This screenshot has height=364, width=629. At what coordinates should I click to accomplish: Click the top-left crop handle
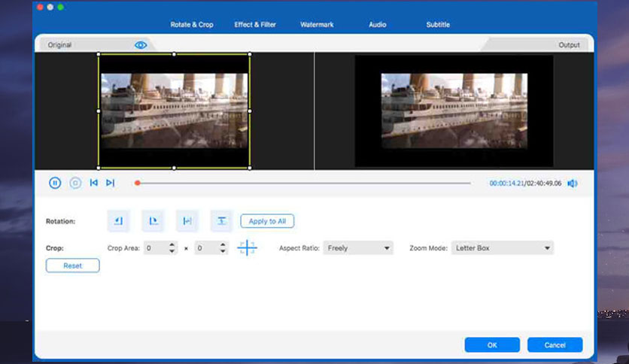(x=99, y=54)
